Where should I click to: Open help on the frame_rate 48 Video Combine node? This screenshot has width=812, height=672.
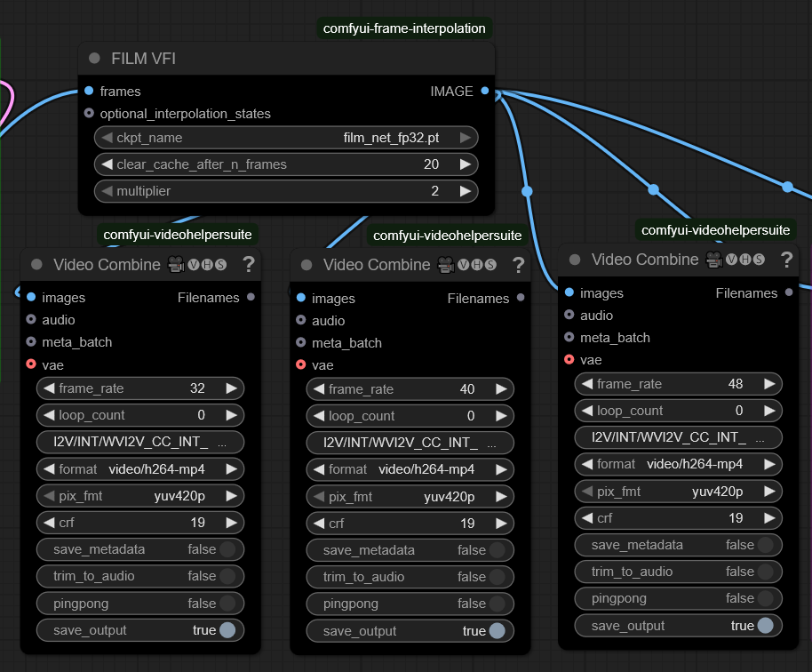(786, 259)
